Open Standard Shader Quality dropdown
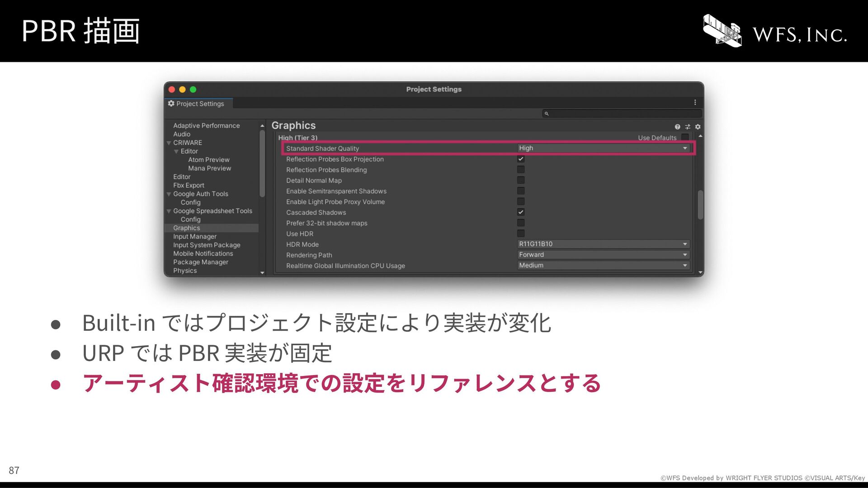The height and width of the screenshot is (488, 868). tap(604, 148)
